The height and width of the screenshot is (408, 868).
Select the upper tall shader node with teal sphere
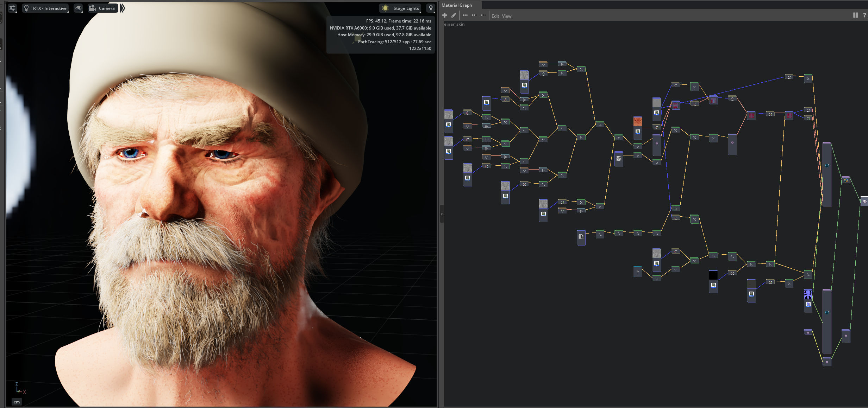(x=827, y=175)
